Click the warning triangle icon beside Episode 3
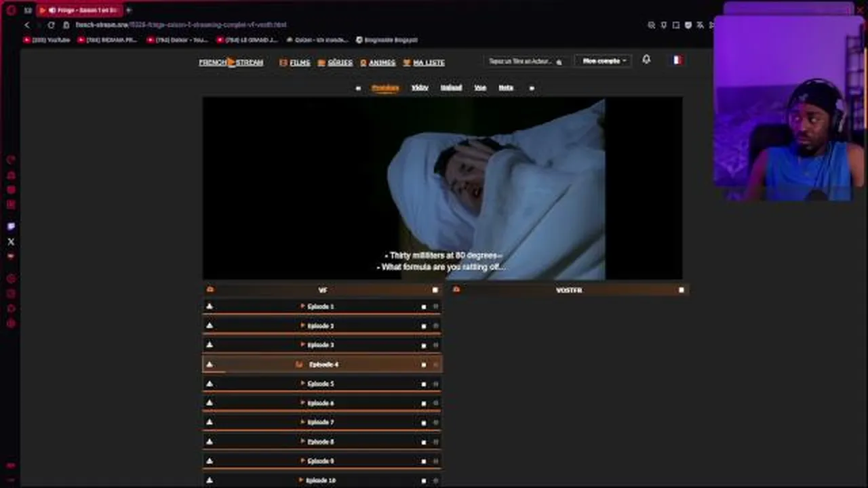This screenshot has height=488, width=868. coord(210,345)
